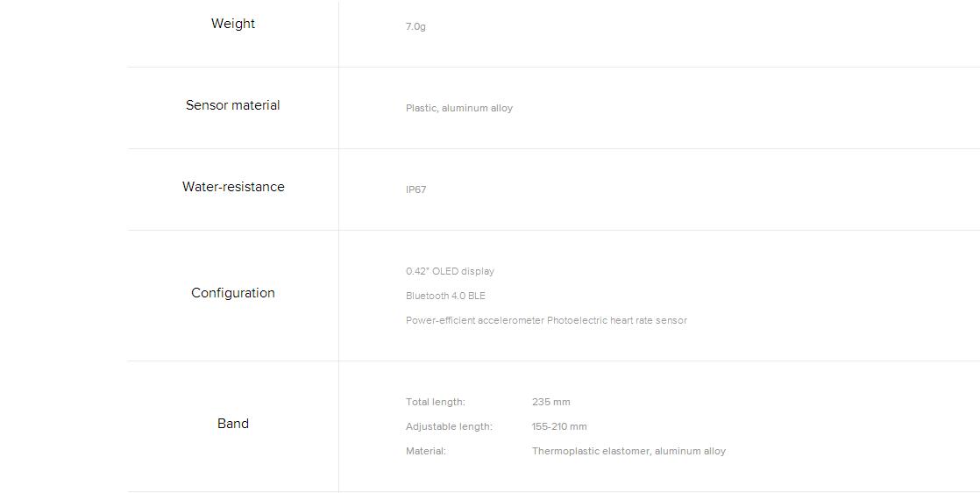Select the 7.0g weight value

click(x=415, y=27)
